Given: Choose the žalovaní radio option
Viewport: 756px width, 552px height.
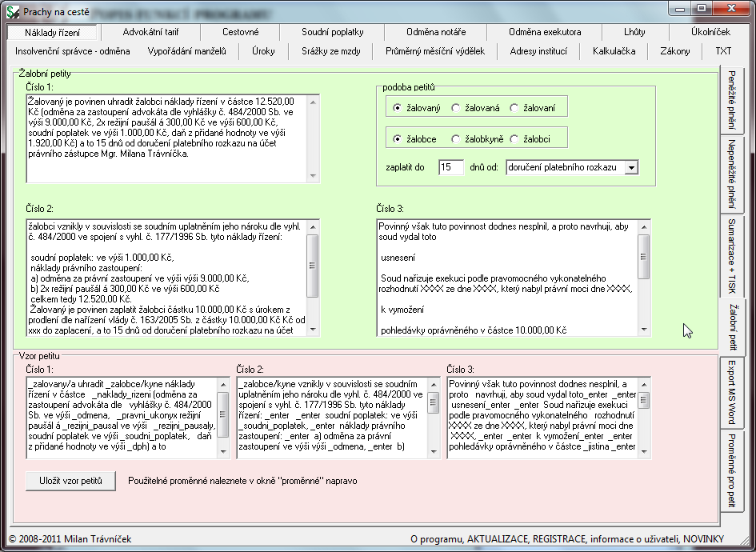Looking at the screenshot, I should click(x=514, y=108).
